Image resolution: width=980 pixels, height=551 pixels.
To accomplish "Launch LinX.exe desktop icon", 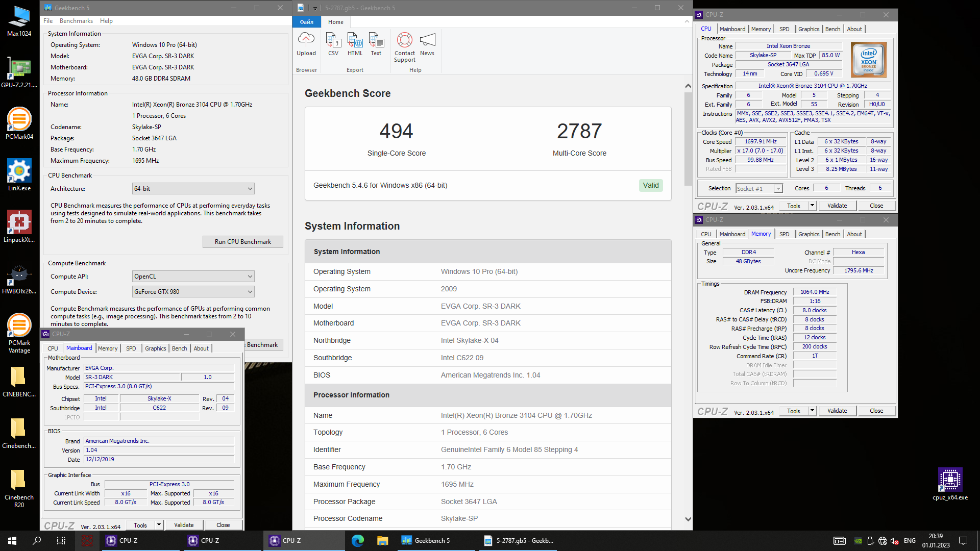I will click(19, 176).
